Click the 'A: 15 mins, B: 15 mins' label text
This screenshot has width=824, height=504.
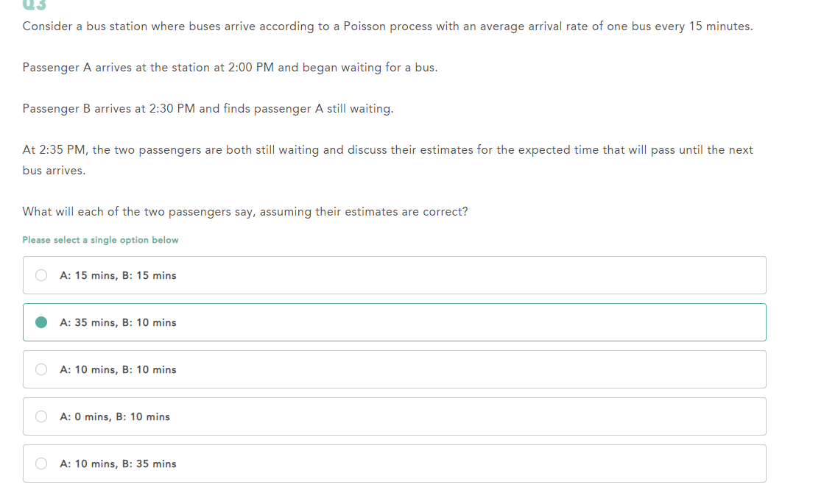point(118,276)
